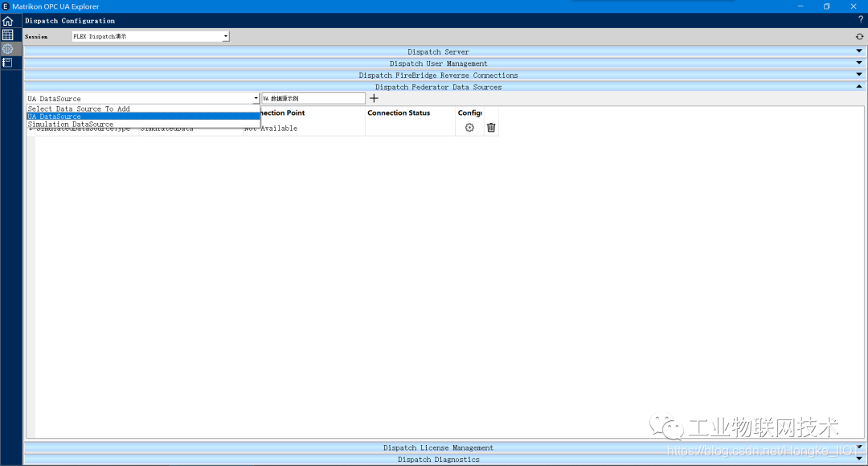Viewport: 868px width, 466px height.
Task: Choose 'Select Data Source To Add' option
Action: pyautogui.click(x=143, y=109)
